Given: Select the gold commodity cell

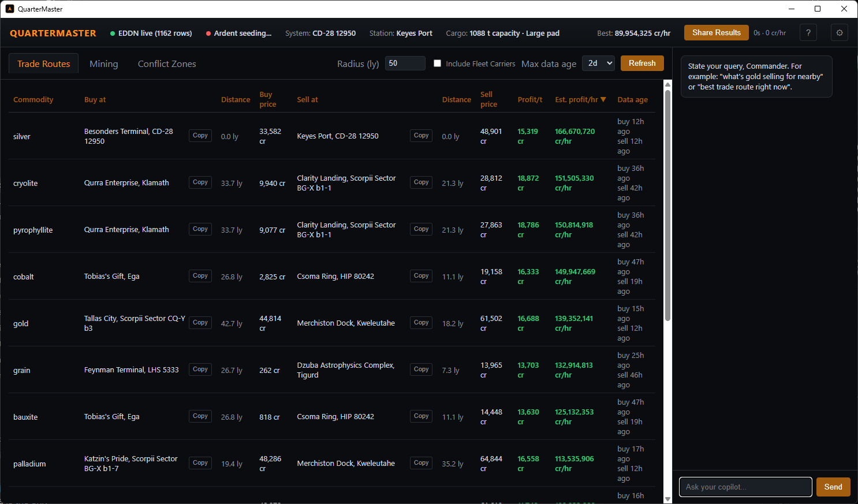Looking at the screenshot, I should tap(21, 323).
